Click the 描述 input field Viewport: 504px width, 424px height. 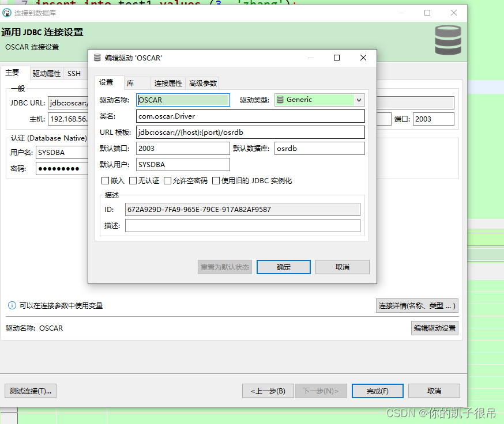[x=242, y=225]
